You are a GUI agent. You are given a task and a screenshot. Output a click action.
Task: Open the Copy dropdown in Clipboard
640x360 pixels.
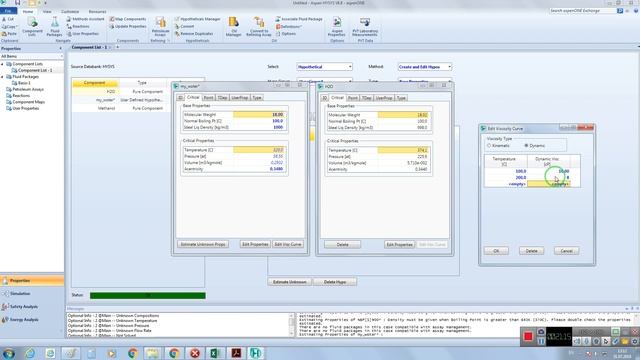(9, 27)
